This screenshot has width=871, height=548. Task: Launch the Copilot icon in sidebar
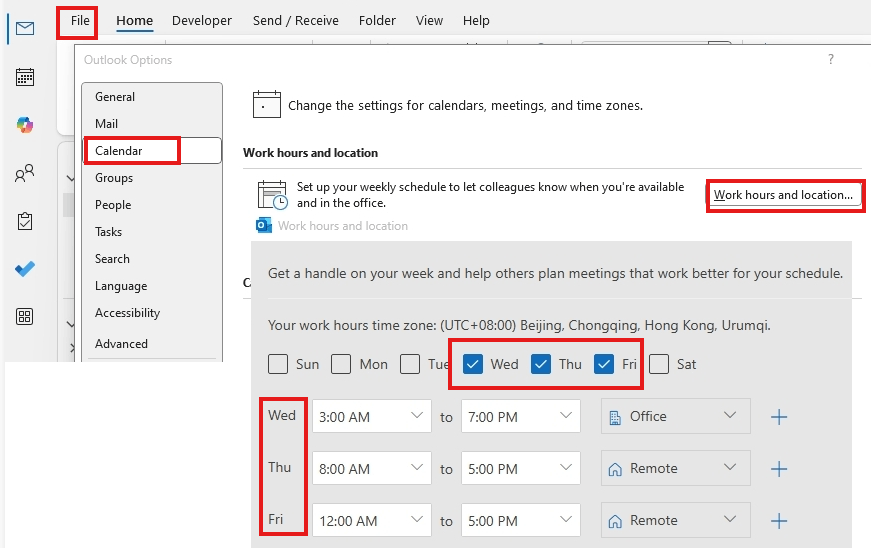click(25, 125)
